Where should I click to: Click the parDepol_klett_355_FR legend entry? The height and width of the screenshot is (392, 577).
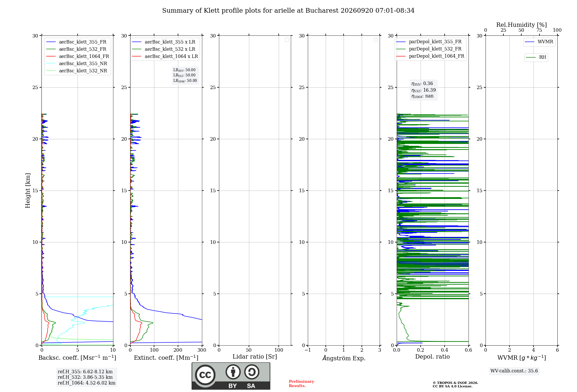click(429, 42)
